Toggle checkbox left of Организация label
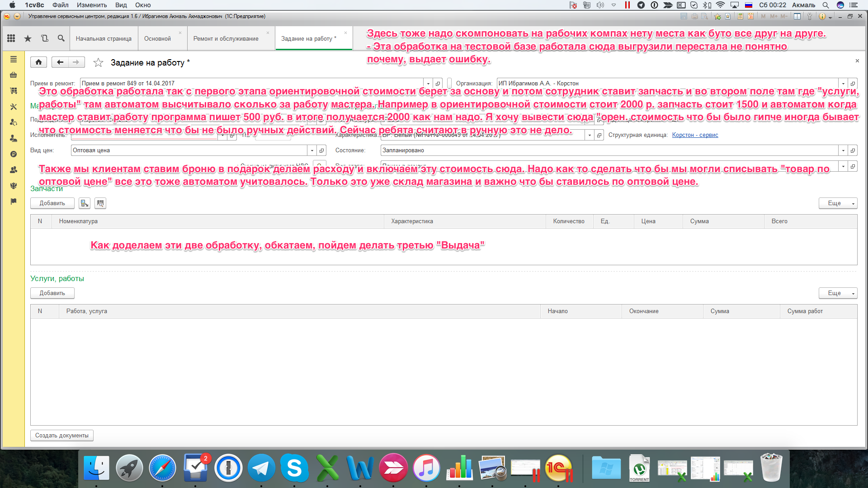Viewport: 868px width, 488px height. [x=449, y=83]
